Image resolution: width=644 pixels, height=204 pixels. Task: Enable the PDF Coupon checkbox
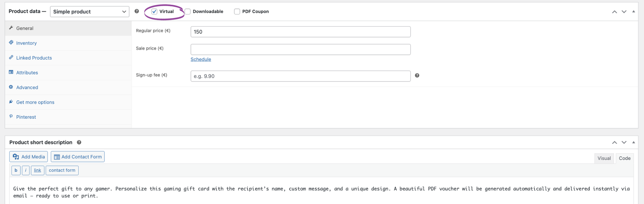point(237,11)
